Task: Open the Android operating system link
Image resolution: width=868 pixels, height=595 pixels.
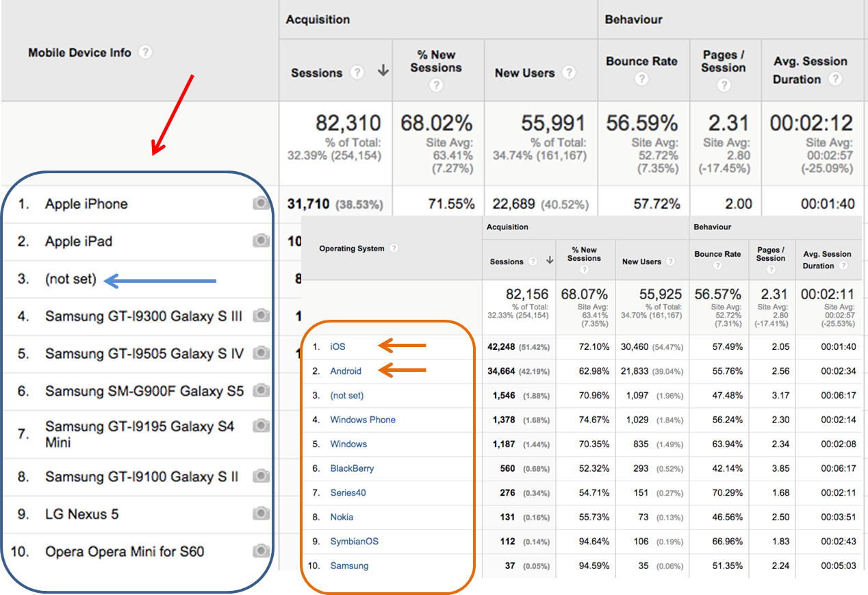Action: [346, 371]
